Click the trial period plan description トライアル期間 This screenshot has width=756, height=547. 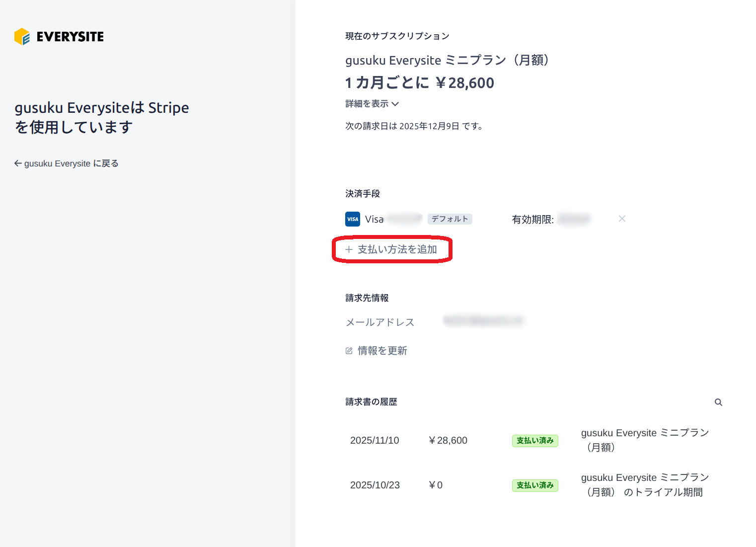tap(645, 485)
